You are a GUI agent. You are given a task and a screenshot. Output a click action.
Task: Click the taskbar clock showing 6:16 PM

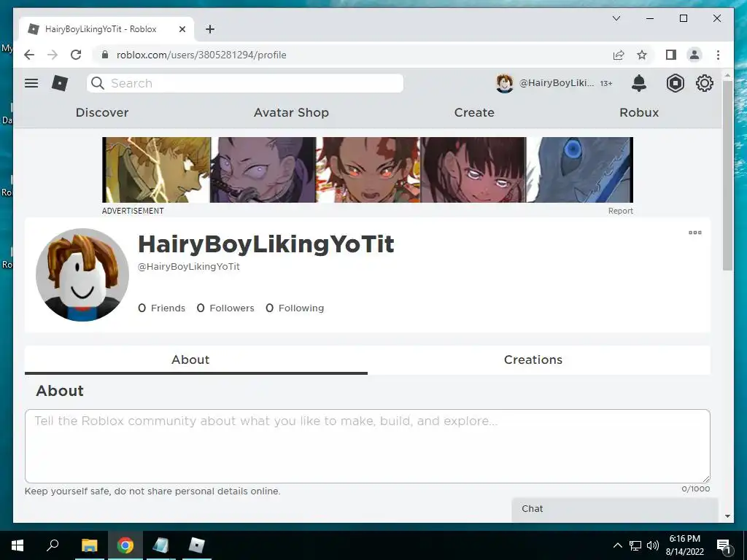[x=684, y=545]
